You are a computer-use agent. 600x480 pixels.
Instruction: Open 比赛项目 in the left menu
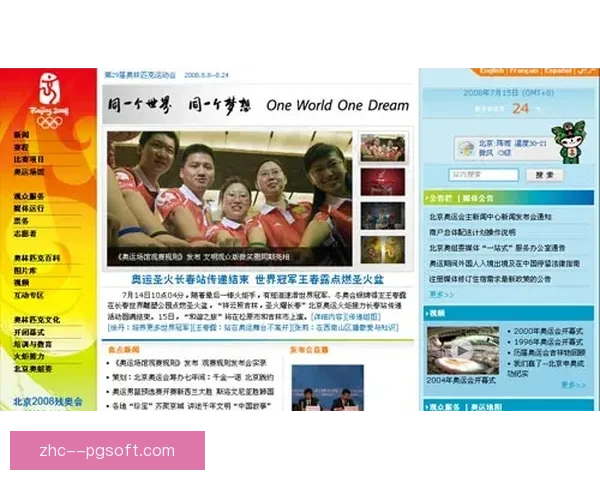coord(29,159)
